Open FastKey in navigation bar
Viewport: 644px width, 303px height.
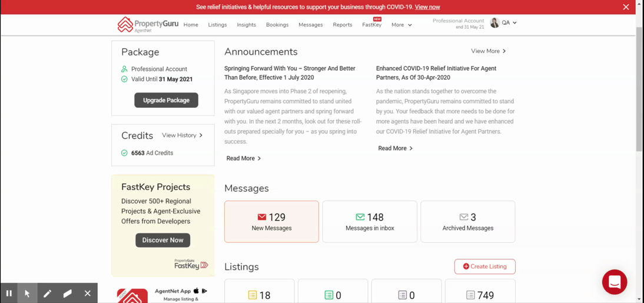pyautogui.click(x=371, y=25)
